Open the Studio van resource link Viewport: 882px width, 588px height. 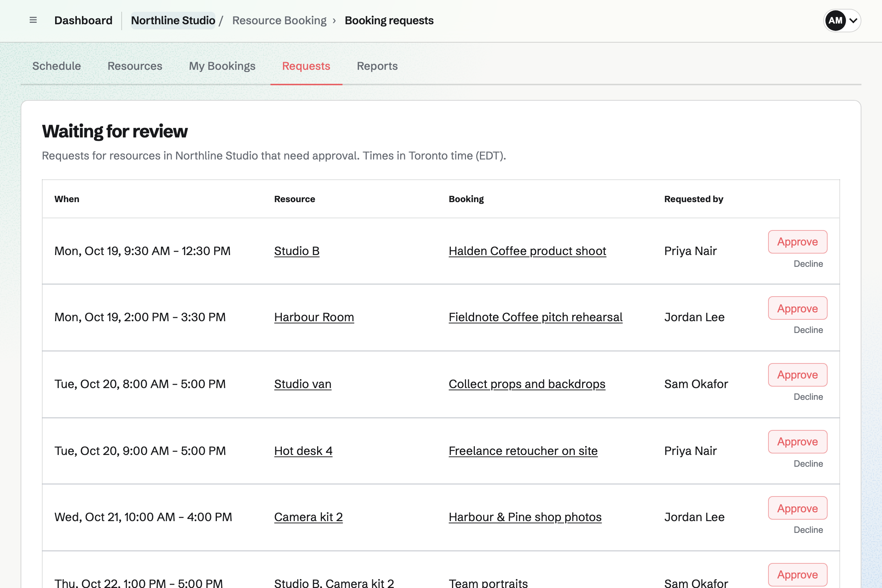point(302,384)
